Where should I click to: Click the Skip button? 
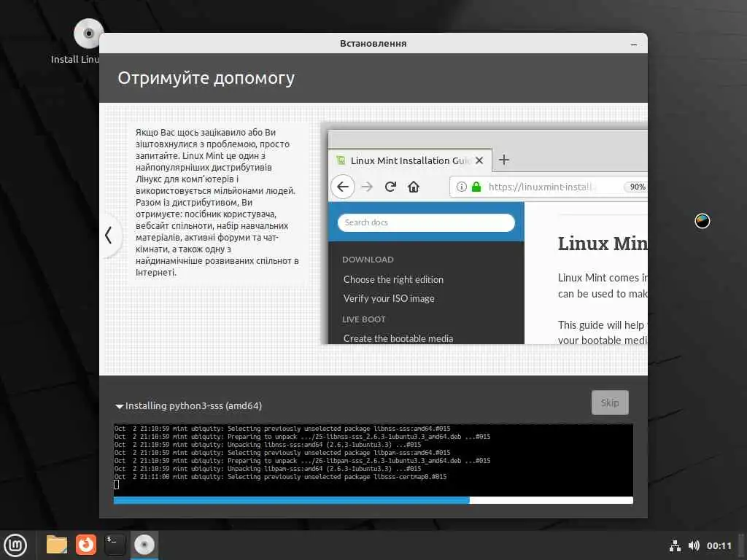(610, 402)
